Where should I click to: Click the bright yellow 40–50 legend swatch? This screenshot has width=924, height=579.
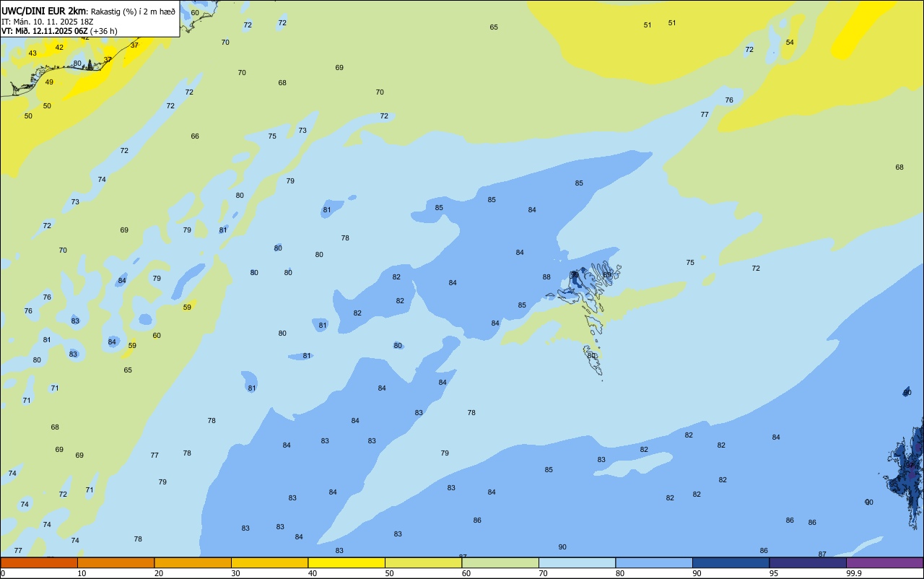point(346,562)
